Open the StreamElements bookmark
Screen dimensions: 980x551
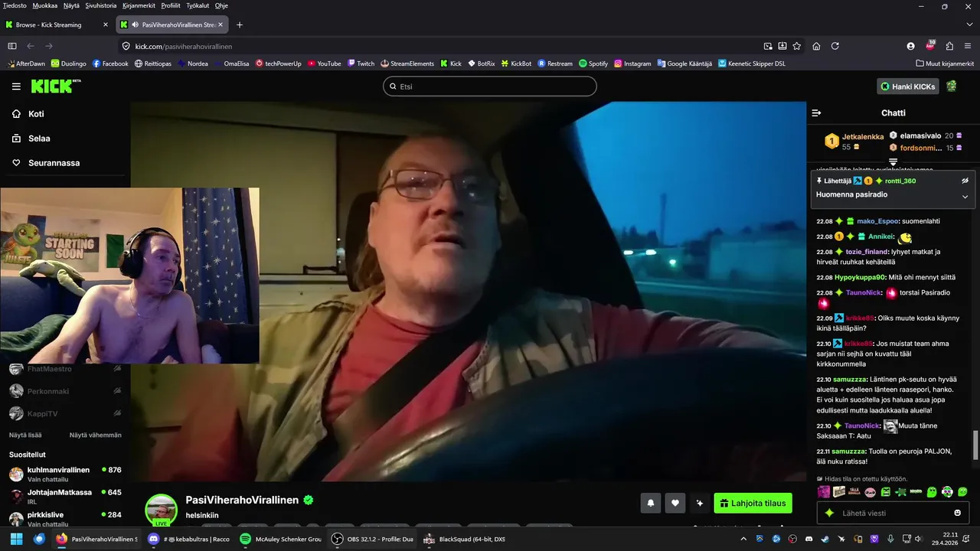pos(407,64)
